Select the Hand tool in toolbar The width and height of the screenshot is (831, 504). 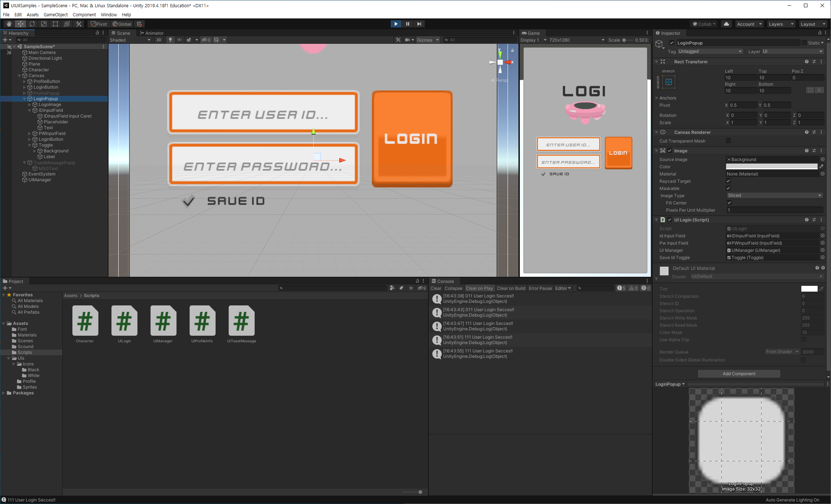[9, 24]
